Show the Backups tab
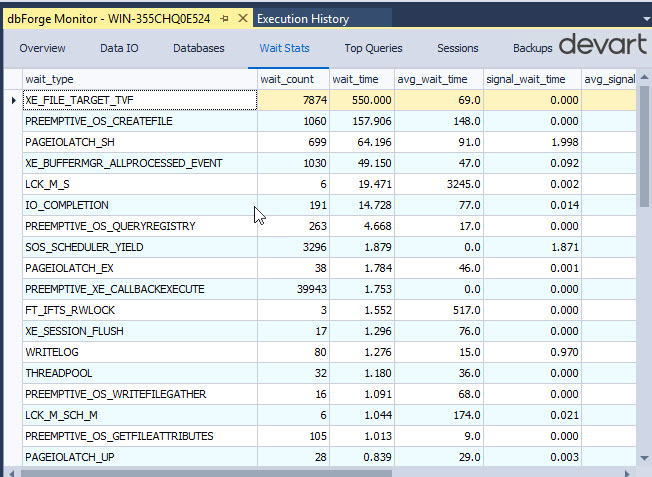Viewport: 652px width, 477px height. (x=532, y=48)
